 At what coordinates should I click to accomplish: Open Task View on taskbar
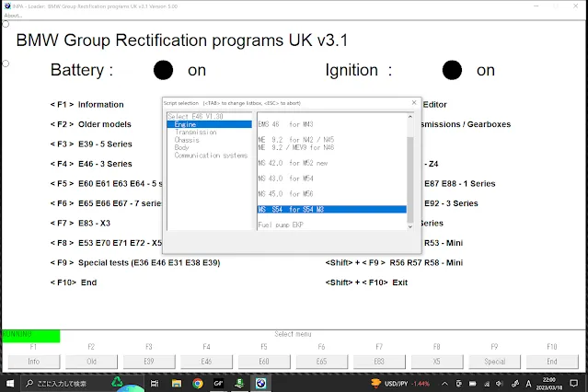pos(154,384)
